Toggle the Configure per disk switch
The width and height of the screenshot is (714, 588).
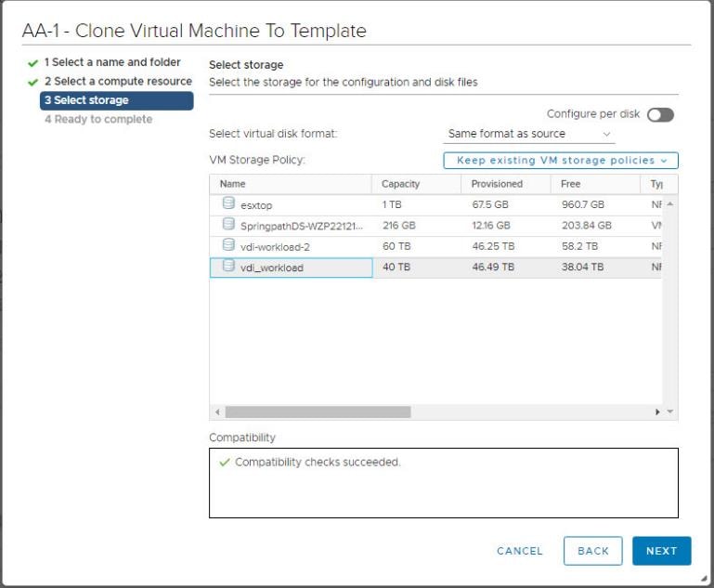pyautogui.click(x=660, y=114)
